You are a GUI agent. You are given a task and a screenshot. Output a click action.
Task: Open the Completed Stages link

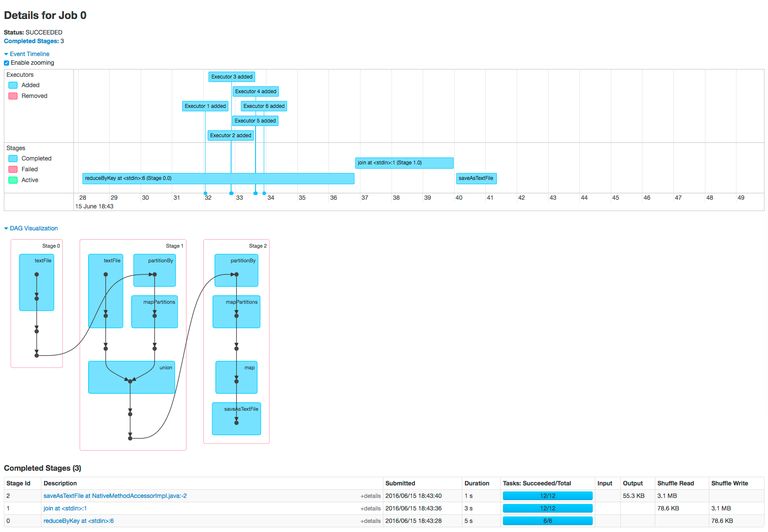[31, 41]
